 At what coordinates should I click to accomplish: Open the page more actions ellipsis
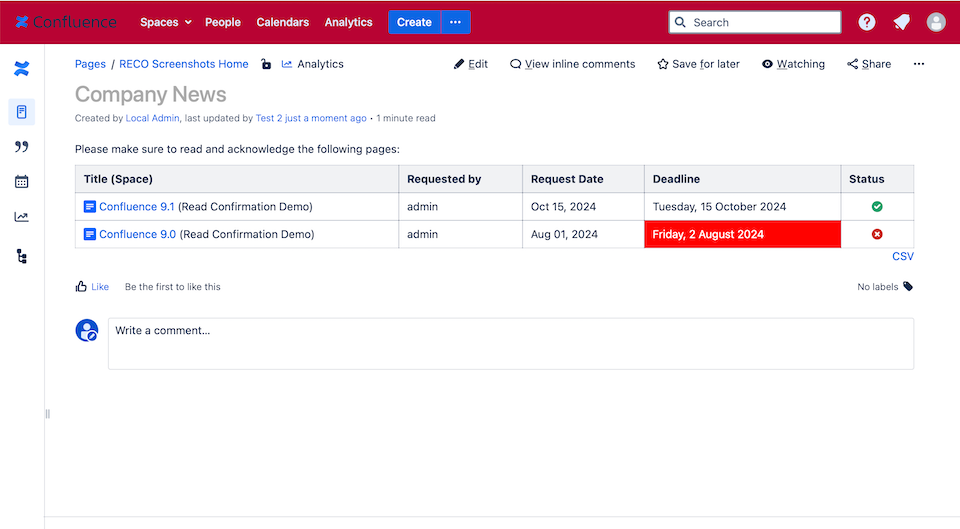click(x=918, y=64)
